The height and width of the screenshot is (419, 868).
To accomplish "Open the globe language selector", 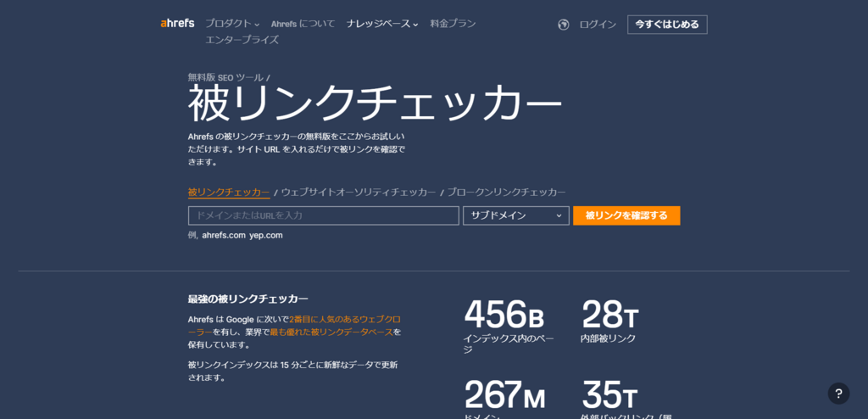I will tap(564, 25).
